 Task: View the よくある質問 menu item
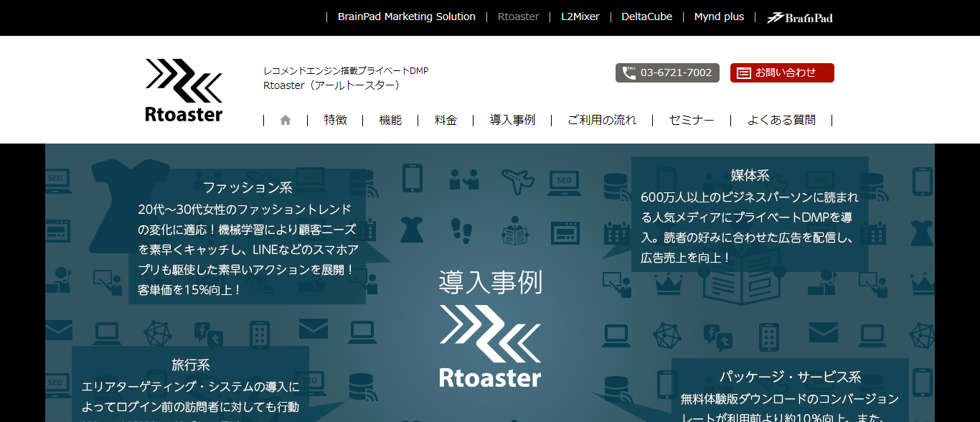(x=781, y=120)
